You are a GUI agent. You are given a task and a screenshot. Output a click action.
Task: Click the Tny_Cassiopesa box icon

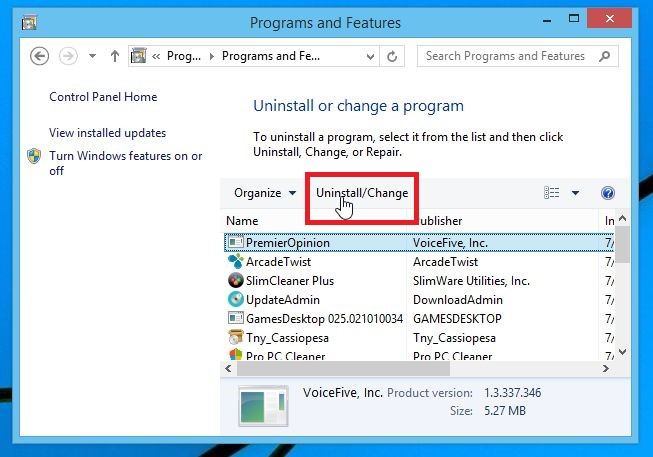pos(236,337)
